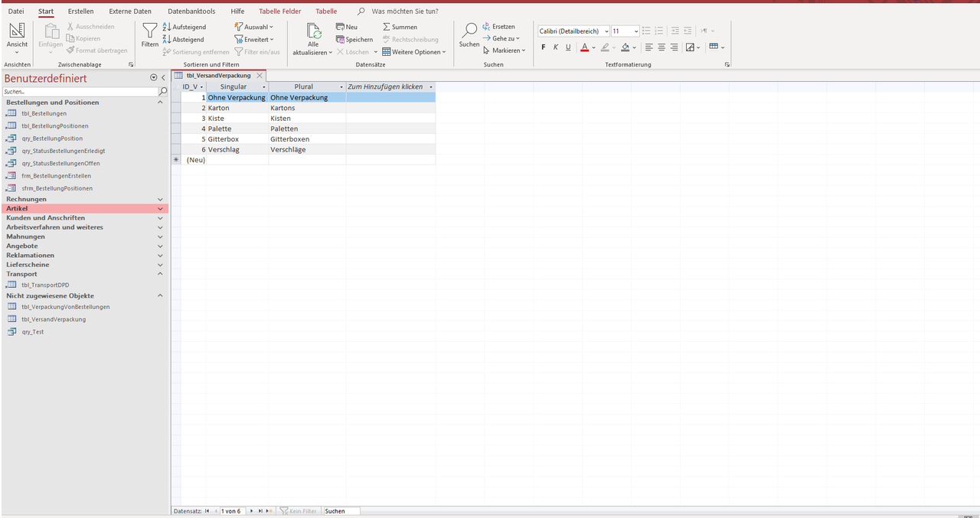Align text left in the ribbon
Viewport: 980px width, 518px height.
(x=649, y=47)
